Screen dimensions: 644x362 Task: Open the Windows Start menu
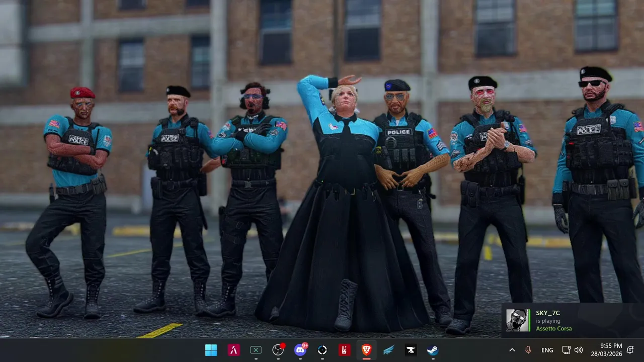211,350
